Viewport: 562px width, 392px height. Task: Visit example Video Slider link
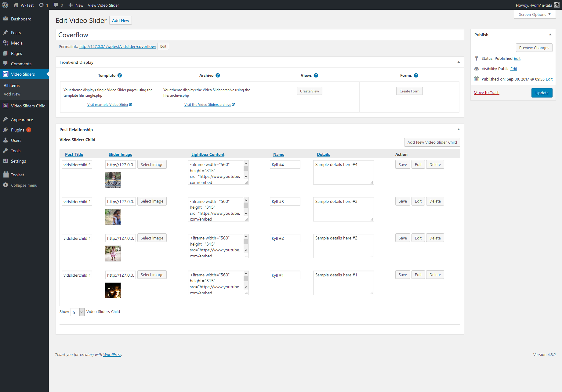pyautogui.click(x=110, y=104)
